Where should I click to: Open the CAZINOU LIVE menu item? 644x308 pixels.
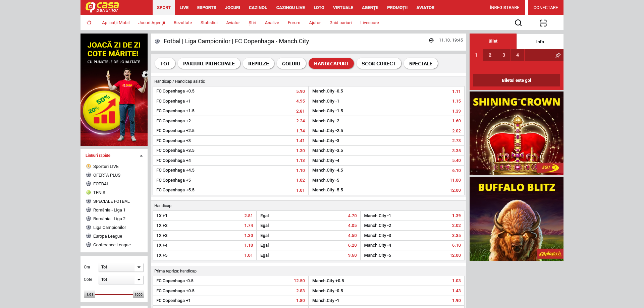[x=290, y=7]
